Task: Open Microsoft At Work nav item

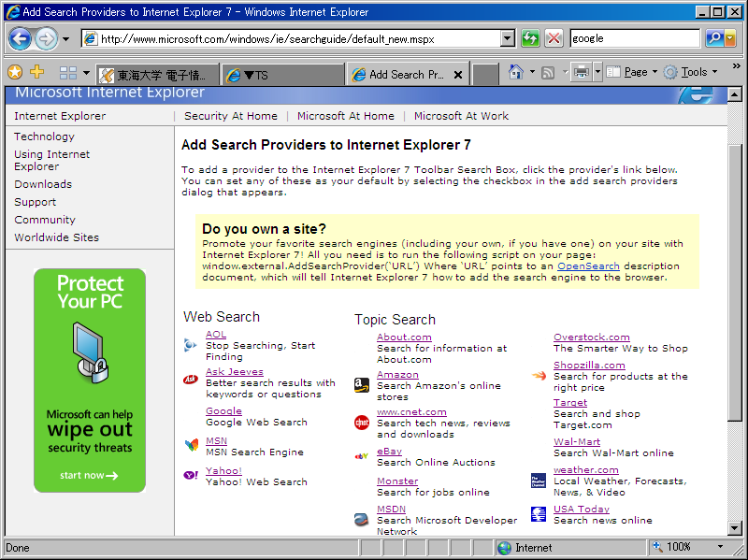Action: pyautogui.click(x=461, y=116)
